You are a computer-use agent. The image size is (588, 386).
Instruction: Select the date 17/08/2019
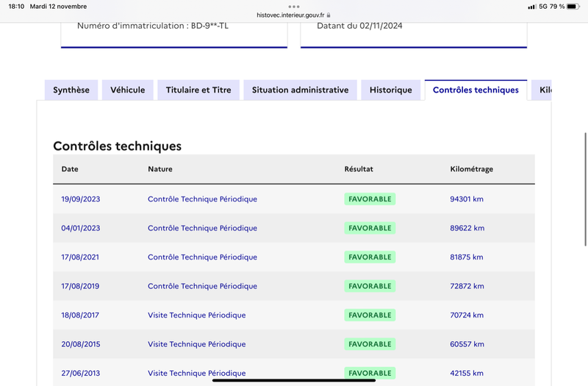point(80,286)
